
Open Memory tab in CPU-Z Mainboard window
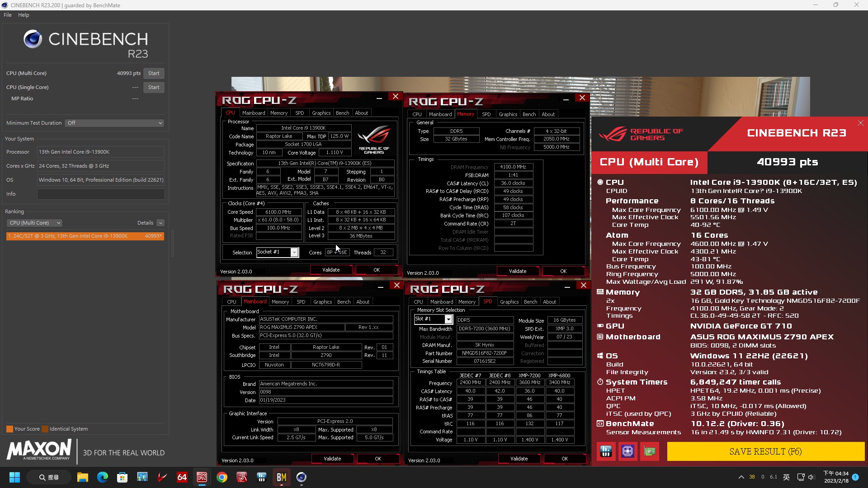tap(280, 302)
